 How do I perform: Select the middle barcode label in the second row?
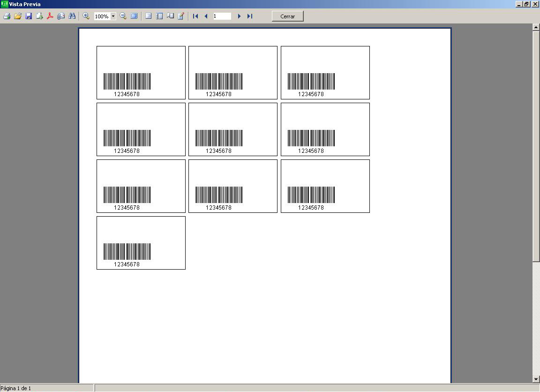click(x=233, y=129)
